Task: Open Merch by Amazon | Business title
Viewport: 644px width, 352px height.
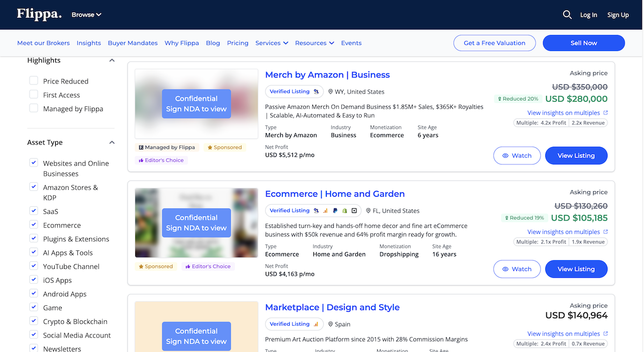Action: click(327, 75)
